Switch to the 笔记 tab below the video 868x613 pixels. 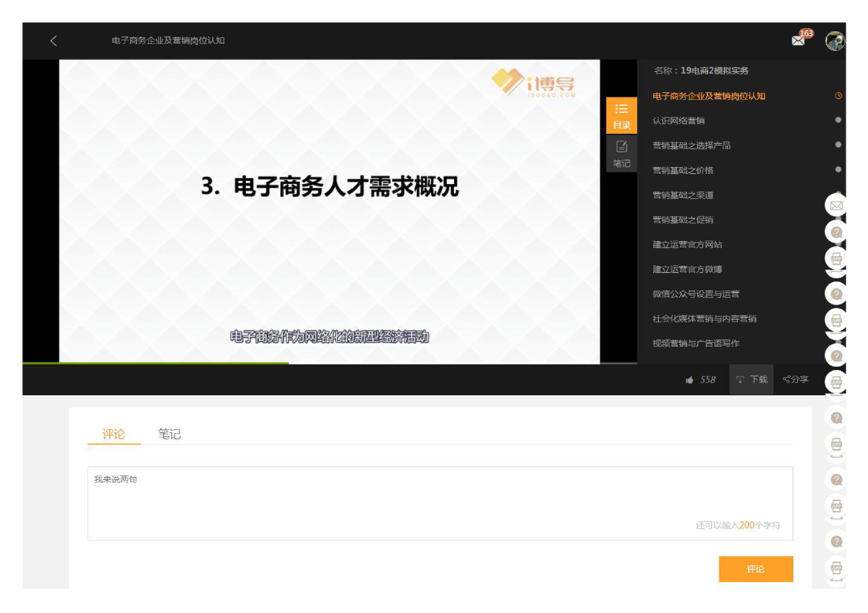[169, 434]
